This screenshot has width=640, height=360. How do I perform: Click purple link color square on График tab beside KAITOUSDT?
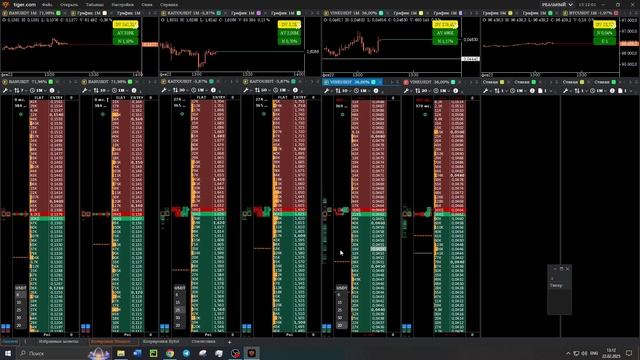(x=258, y=13)
